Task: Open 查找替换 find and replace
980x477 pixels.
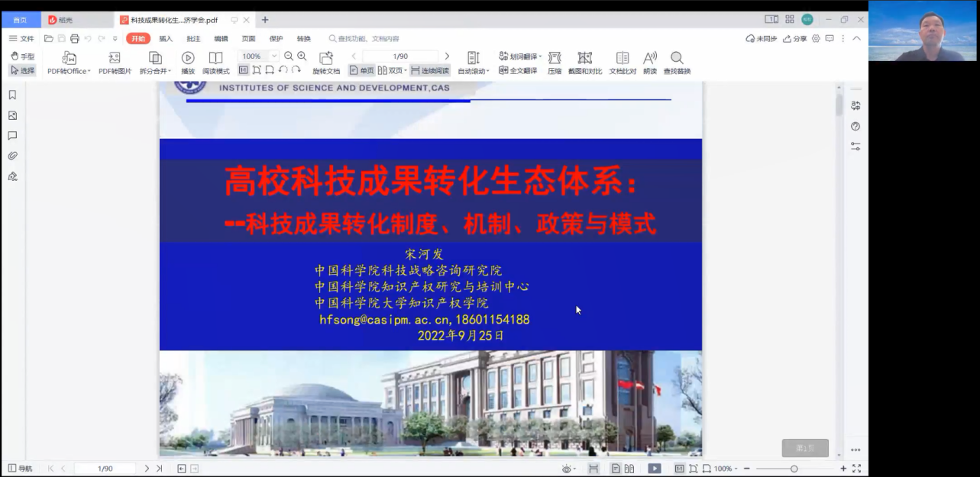Action: [677, 61]
